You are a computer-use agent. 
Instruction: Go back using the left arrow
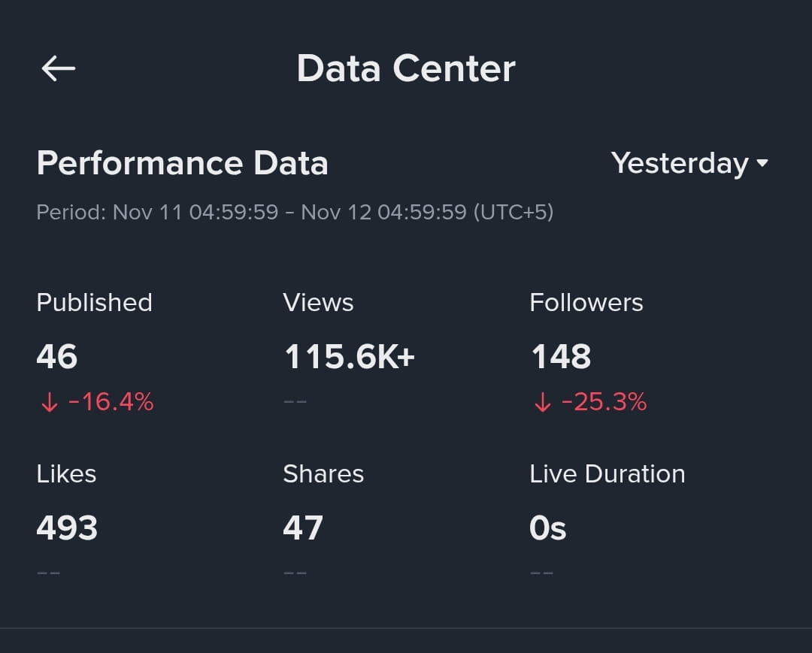tap(58, 68)
